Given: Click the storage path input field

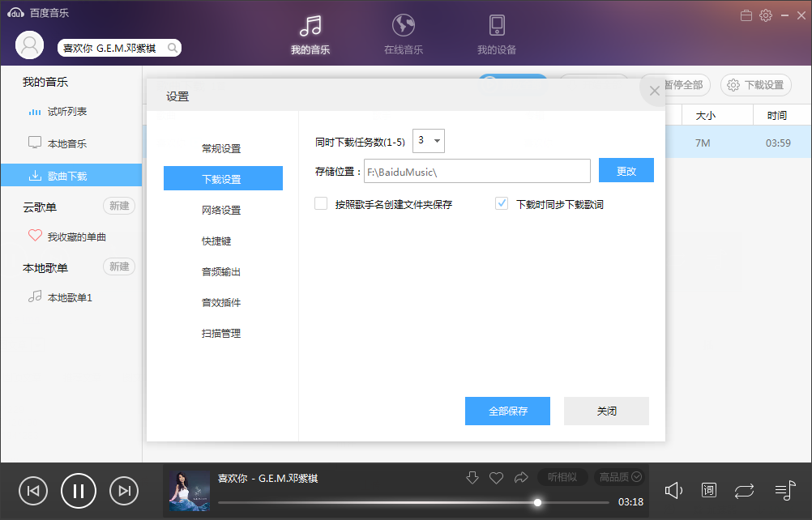Looking at the screenshot, I should 477,170.
